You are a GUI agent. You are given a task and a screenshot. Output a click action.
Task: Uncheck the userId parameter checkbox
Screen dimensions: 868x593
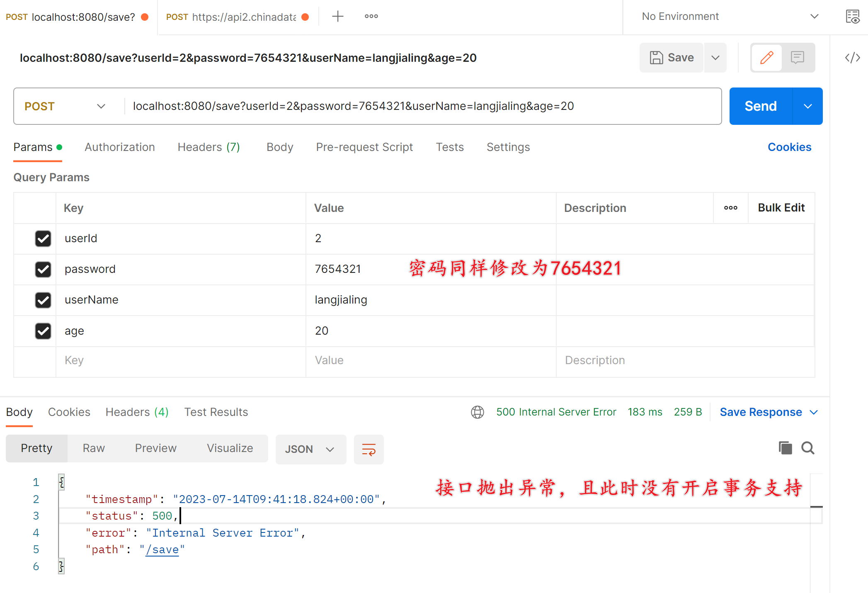[x=43, y=238]
